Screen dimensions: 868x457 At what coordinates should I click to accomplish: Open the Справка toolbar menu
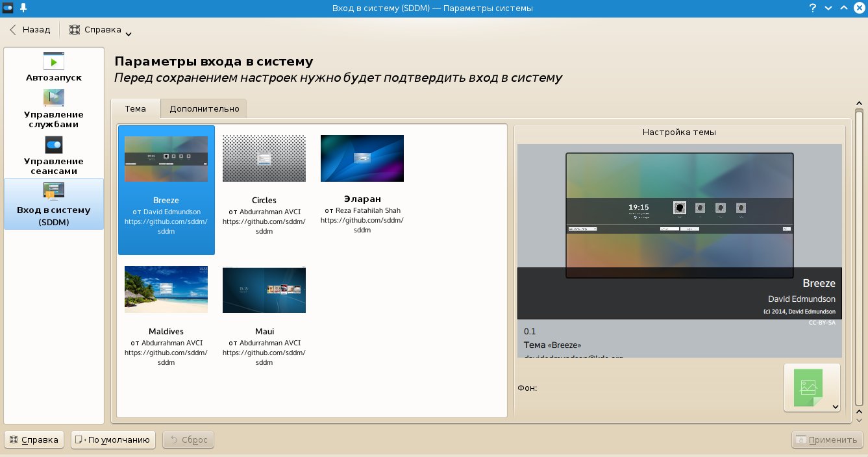pyautogui.click(x=101, y=30)
